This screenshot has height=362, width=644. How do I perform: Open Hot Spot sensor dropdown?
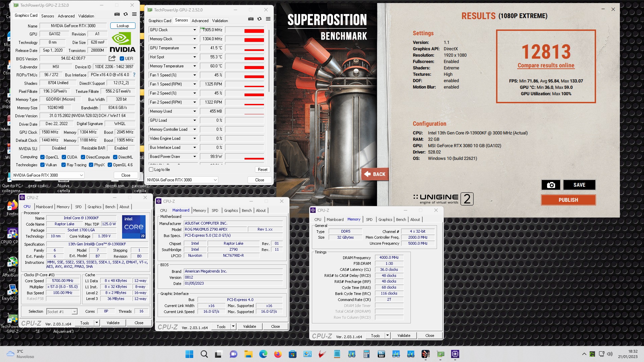coord(195,57)
